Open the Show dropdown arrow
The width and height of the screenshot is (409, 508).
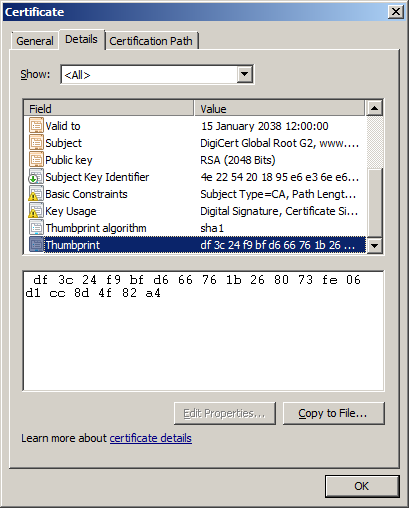coord(244,74)
